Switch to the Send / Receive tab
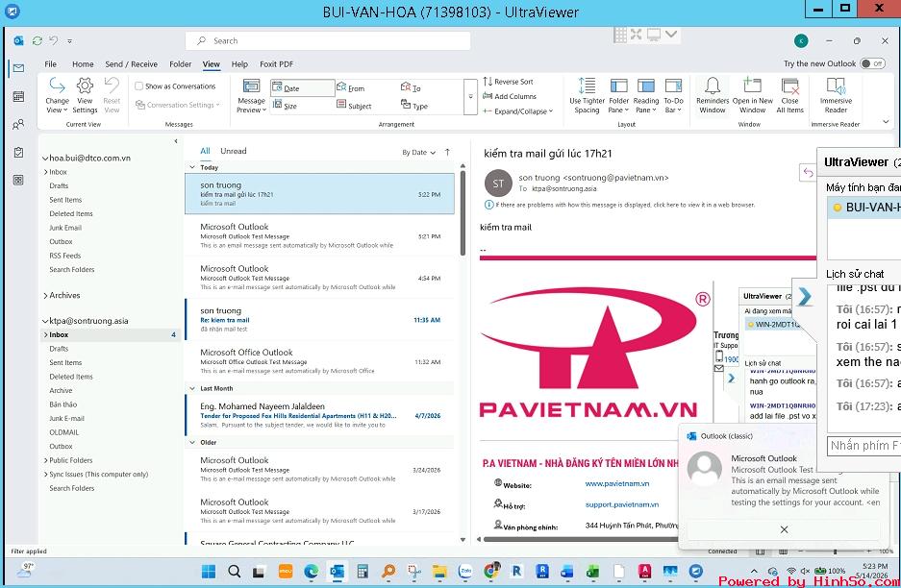901x588 pixels. click(131, 64)
